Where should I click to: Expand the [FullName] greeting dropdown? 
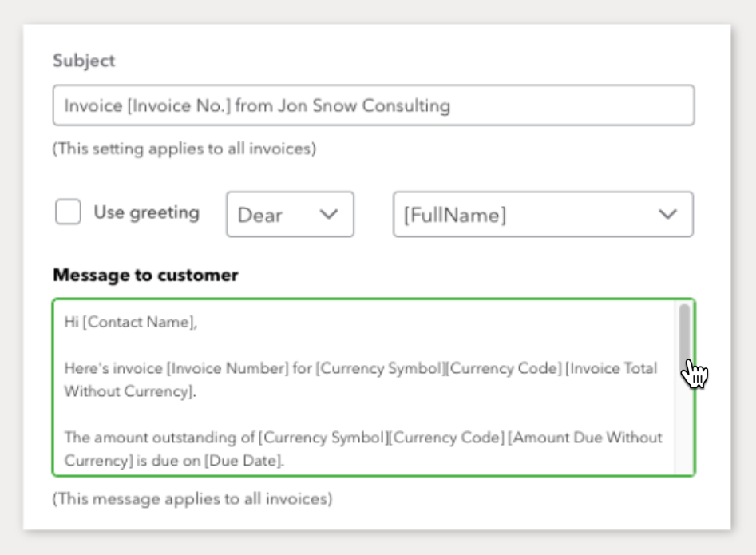coord(542,214)
